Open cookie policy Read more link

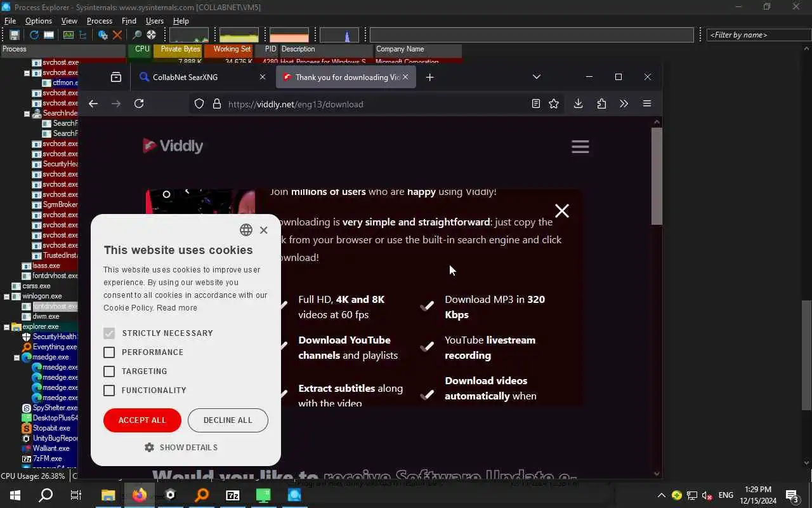tap(177, 308)
